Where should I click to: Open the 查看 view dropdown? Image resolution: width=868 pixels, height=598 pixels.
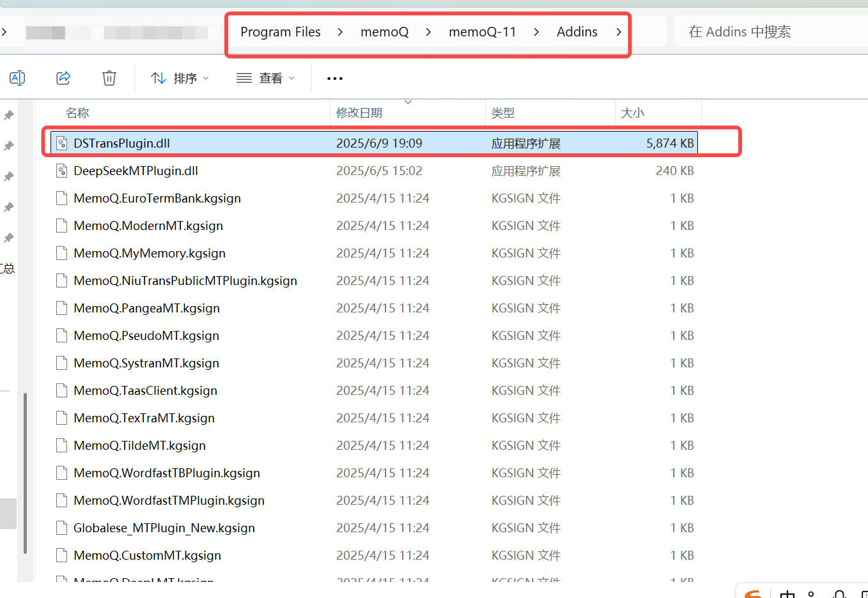(x=265, y=78)
